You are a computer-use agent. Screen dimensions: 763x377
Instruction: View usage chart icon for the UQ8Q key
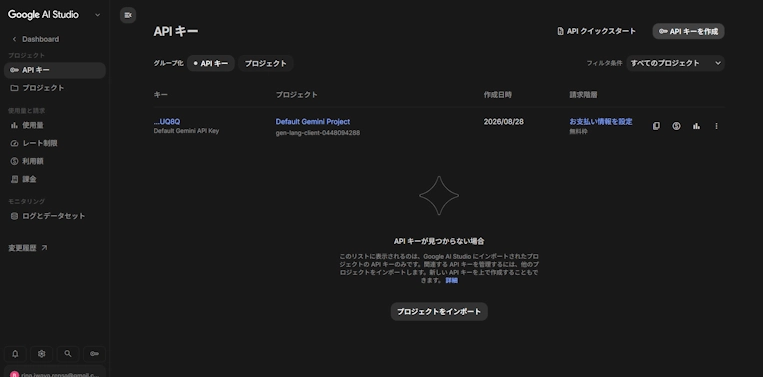coord(696,126)
